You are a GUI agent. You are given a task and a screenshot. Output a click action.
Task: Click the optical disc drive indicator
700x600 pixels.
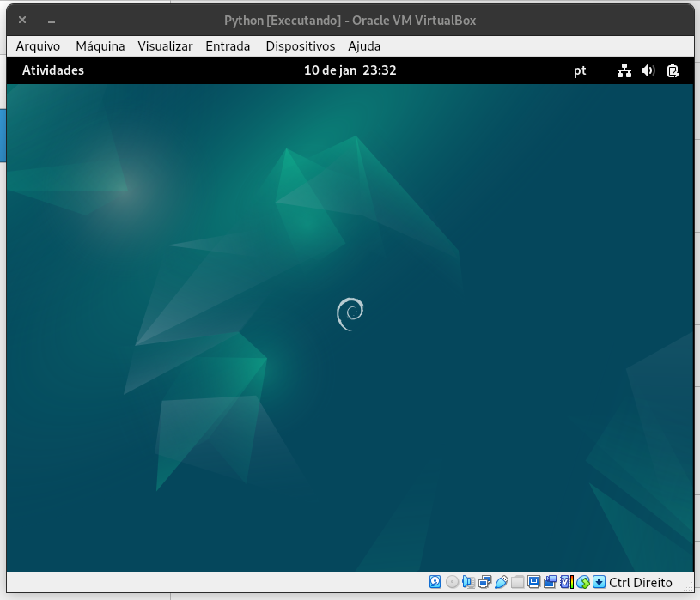tap(452, 582)
